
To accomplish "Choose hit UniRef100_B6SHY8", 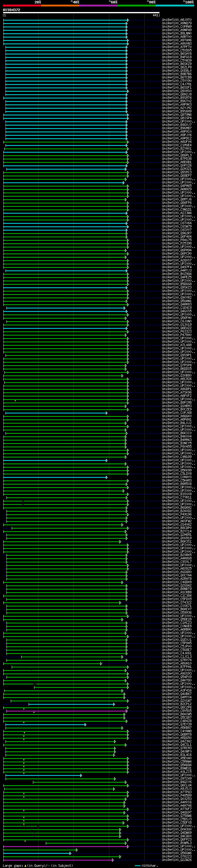I will click(177, 54).
